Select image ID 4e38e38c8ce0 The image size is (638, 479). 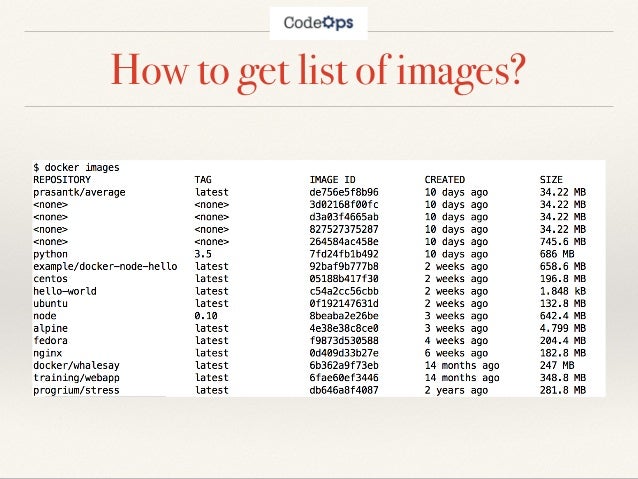tap(344, 328)
